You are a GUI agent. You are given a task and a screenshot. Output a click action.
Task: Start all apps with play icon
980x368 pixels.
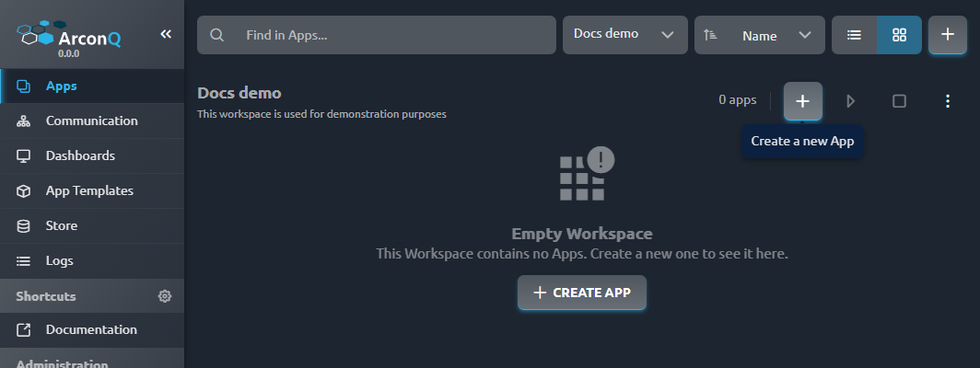click(x=851, y=100)
